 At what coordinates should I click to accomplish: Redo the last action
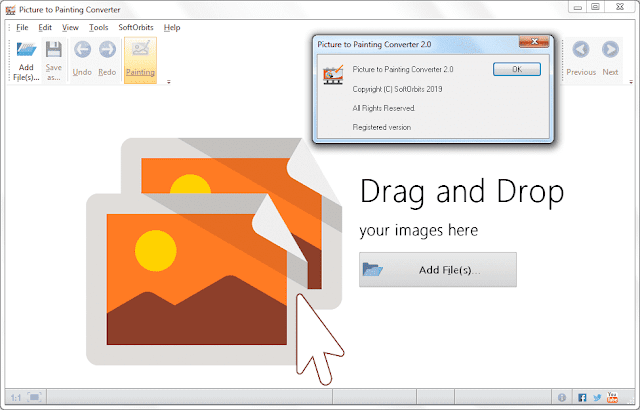[107, 60]
